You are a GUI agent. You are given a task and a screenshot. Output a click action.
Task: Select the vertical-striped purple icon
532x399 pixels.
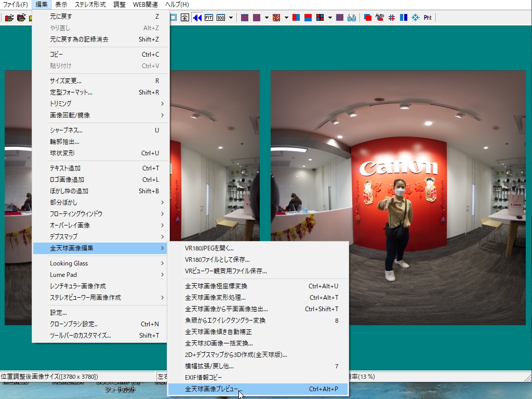tap(340, 18)
